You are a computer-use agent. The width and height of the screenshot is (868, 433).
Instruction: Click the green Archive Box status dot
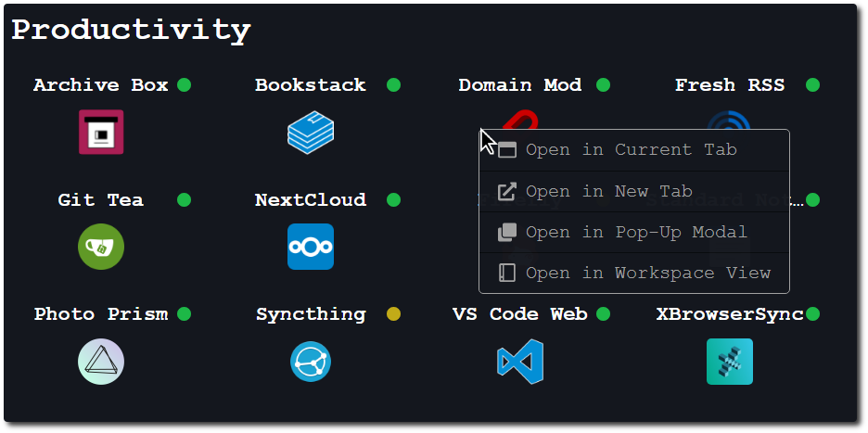[x=184, y=85]
